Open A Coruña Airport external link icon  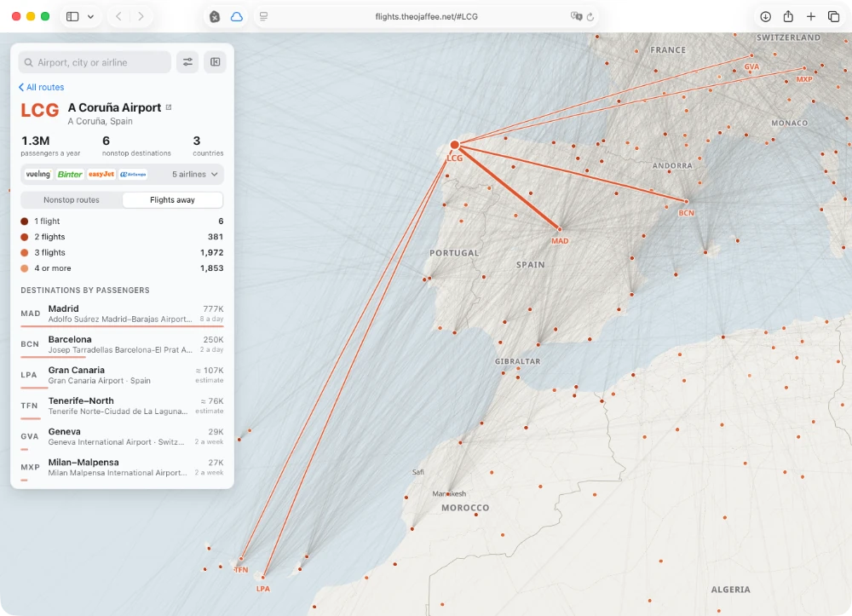[x=169, y=107]
